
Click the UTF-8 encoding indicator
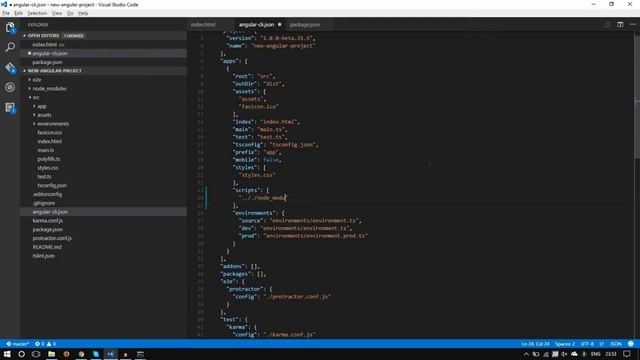(x=587, y=344)
